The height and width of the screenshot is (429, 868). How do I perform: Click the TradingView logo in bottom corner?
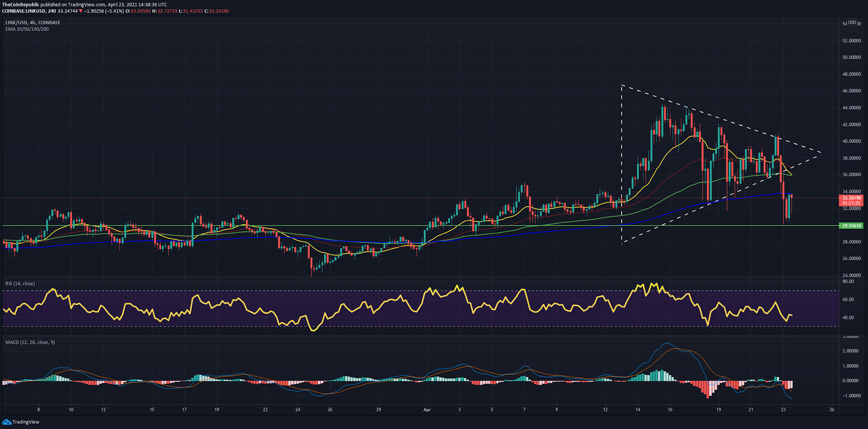[x=21, y=422]
